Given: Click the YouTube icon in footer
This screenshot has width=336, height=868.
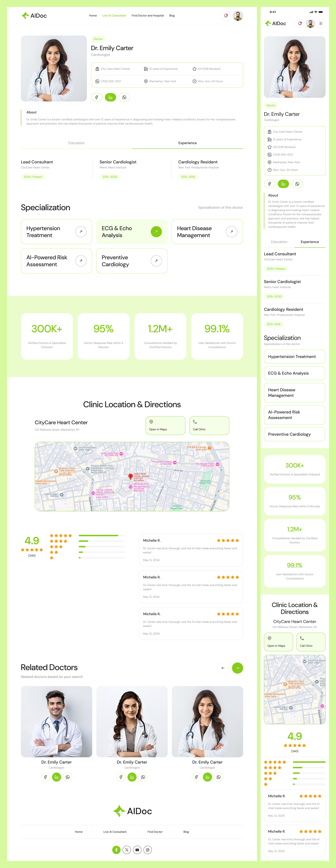Looking at the screenshot, I should pos(137,850).
